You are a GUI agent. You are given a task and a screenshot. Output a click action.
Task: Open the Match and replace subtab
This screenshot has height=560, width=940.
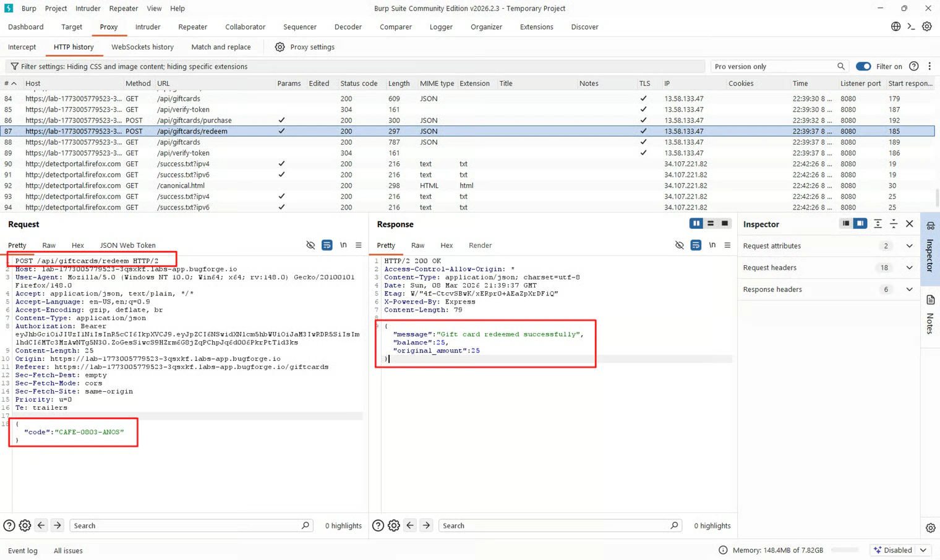point(221,47)
